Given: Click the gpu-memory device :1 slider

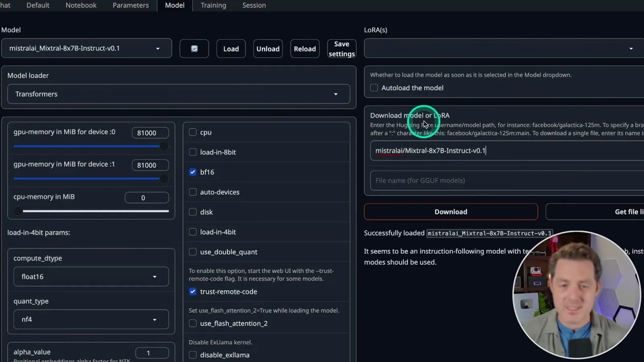Looking at the screenshot, I should click(91, 179).
